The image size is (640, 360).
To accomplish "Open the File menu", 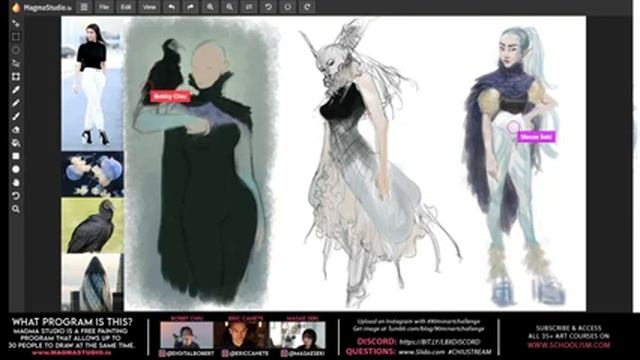I will pos(104,7).
